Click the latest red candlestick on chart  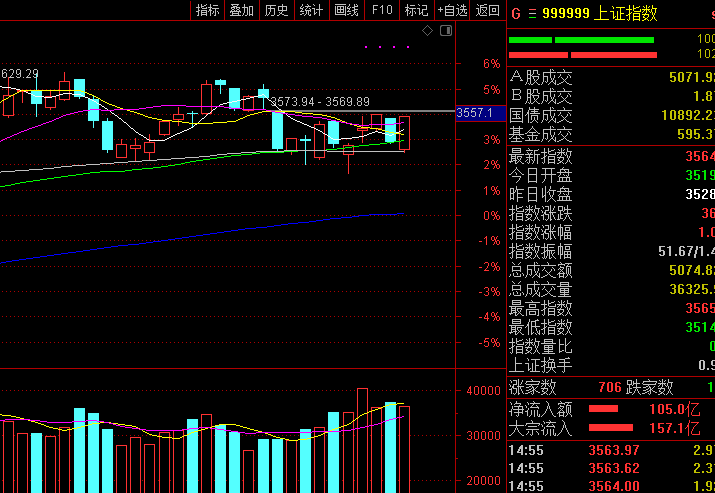(404, 133)
